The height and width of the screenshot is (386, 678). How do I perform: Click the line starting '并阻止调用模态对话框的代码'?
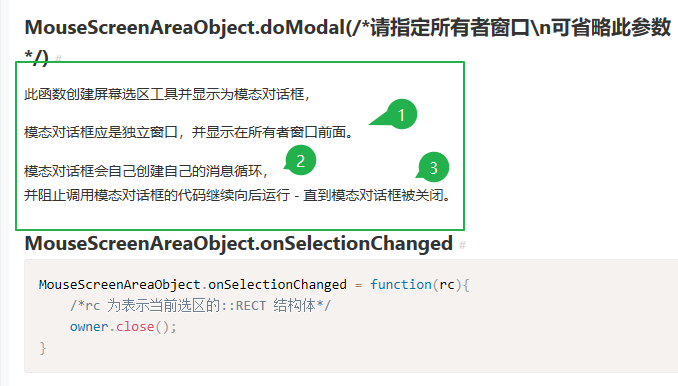(x=237, y=195)
